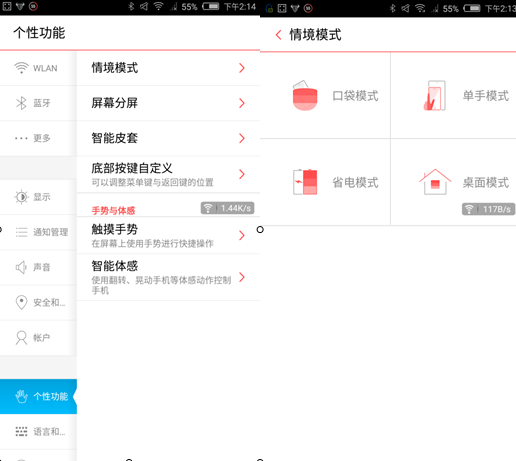Open 通知管理 sidebar menu item
516x461 pixels.
38,232
